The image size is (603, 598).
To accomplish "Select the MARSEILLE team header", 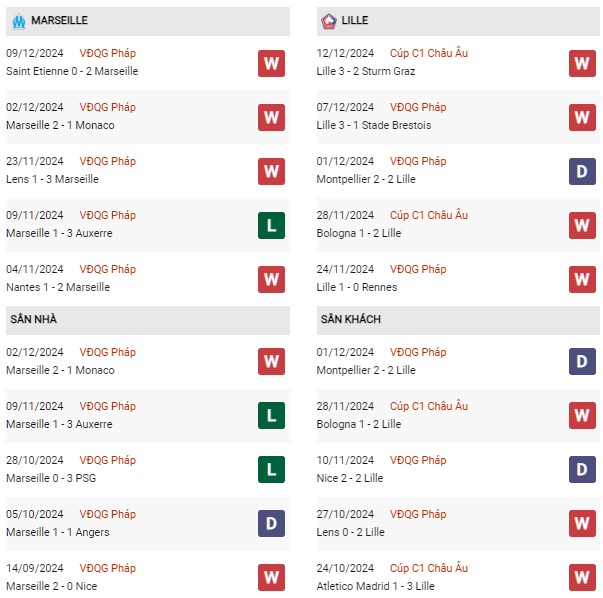I will 148,21.
